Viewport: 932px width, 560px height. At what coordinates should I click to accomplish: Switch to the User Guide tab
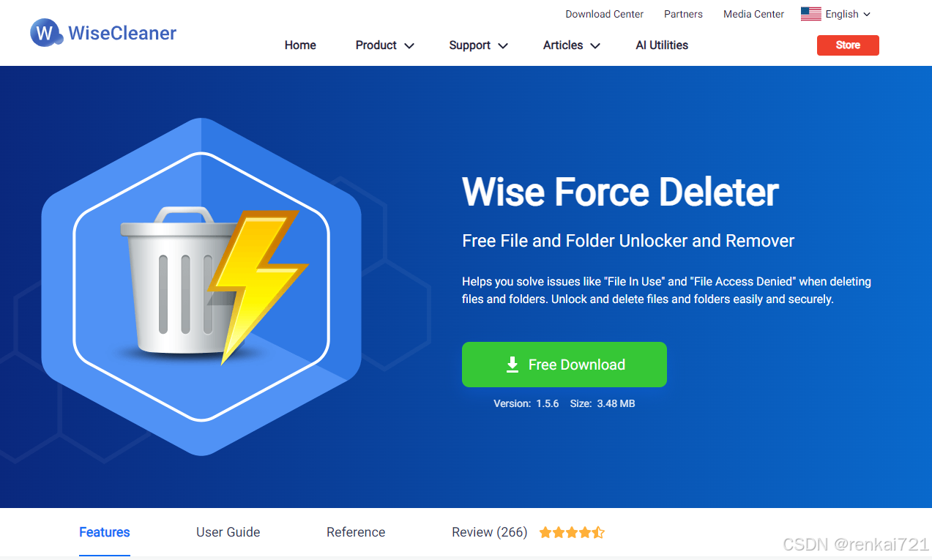(228, 532)
